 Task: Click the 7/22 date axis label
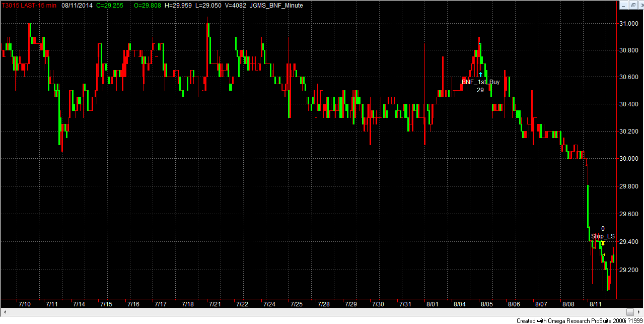tap(242, 304)
